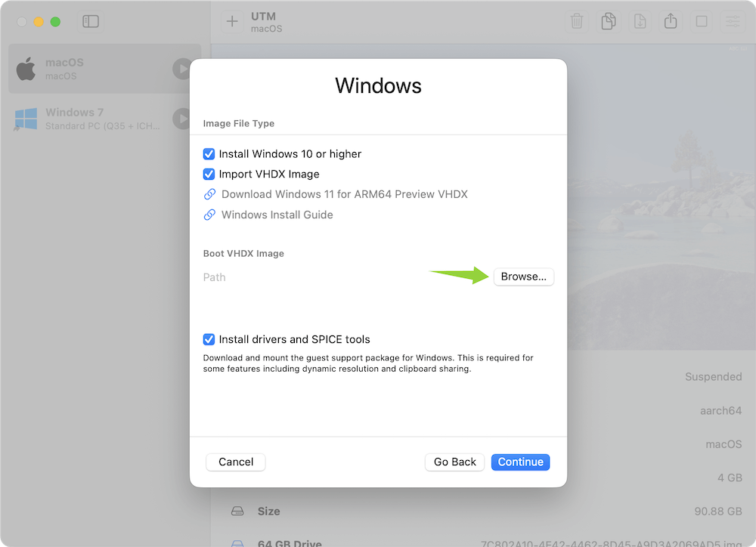Click Continue to proceed
The height and width of the screenshot is (547, 756).
[520, 462]
